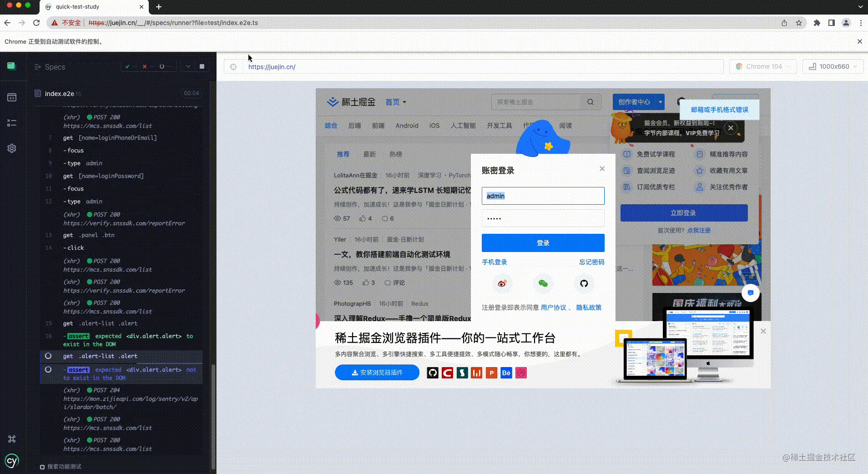Select command 'get [name=loginPassword]'
This screenshot has width=868, height=474.
(x=121, y=176)
